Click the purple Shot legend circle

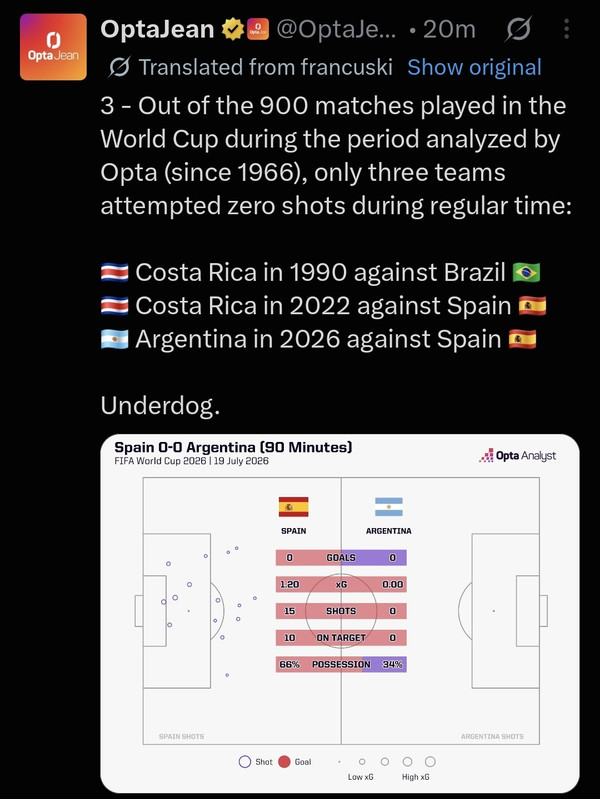[x=245, y=762]
